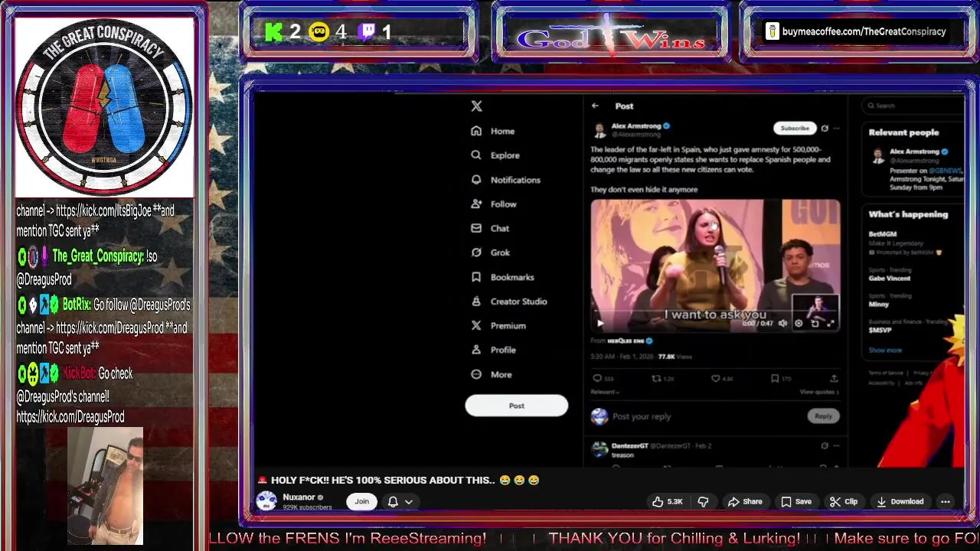The image size is (980, 551).
Task: Click the grey Reply button
Action: click(823, 416)
